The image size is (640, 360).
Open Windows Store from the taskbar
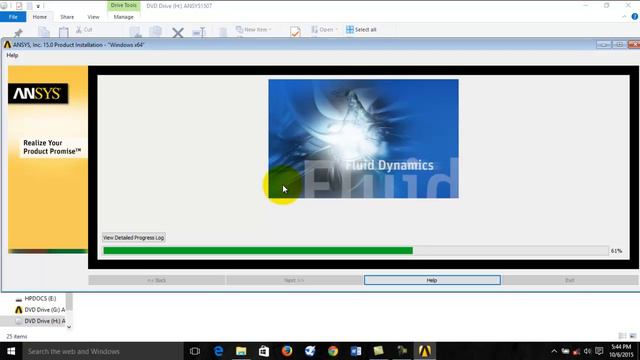(x=264, y=351)
